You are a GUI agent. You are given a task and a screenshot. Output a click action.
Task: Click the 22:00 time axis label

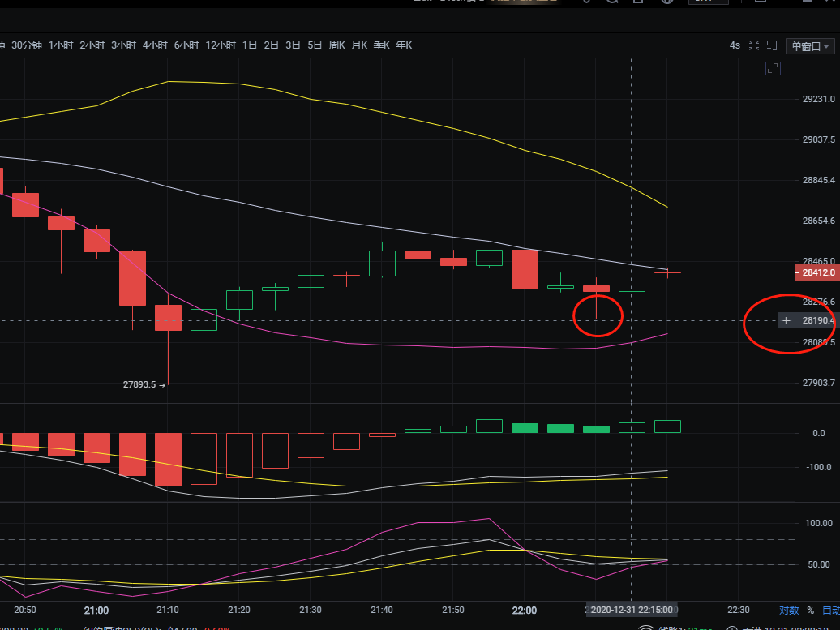pos(525,611)
